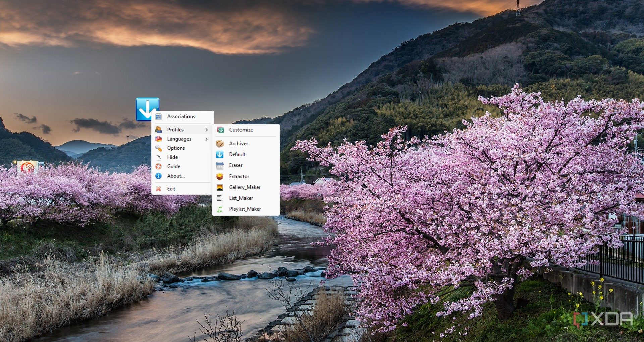Switch to the Playlist_Maker profile
This screenshot has height=342, width=644.
pyautogui.click(x=246, y=209)
